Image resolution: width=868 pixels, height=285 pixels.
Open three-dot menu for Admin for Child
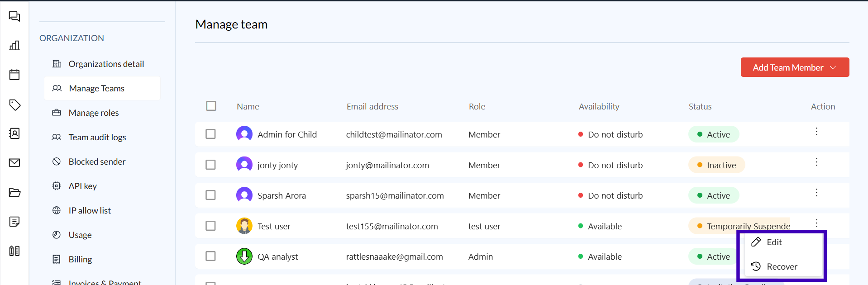[816, 132]
